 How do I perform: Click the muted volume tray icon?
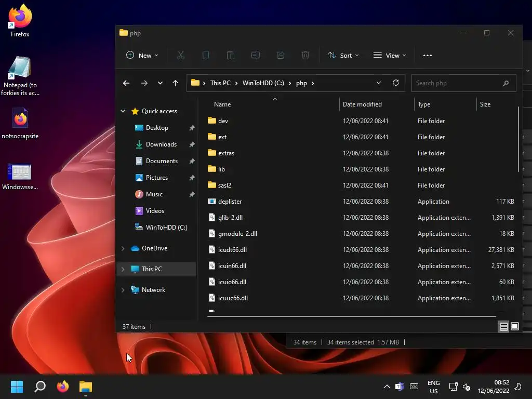click(x=467, y=387)
